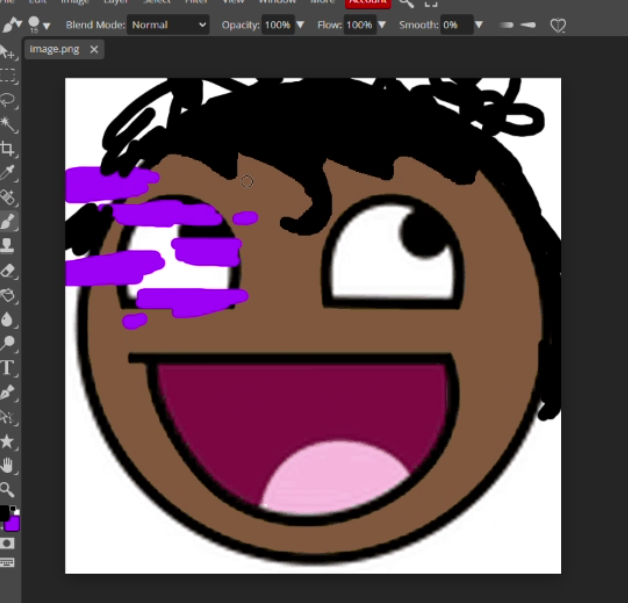Select the Eyedropper tool
The image size is (628, 603).
(7, 173)
